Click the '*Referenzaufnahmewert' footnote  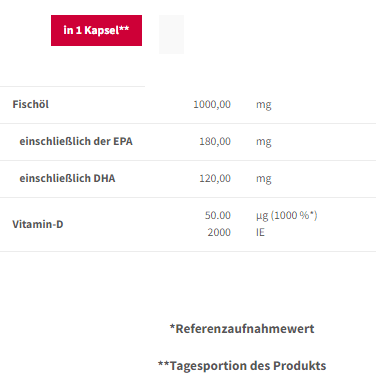click(x=242, y=329)
